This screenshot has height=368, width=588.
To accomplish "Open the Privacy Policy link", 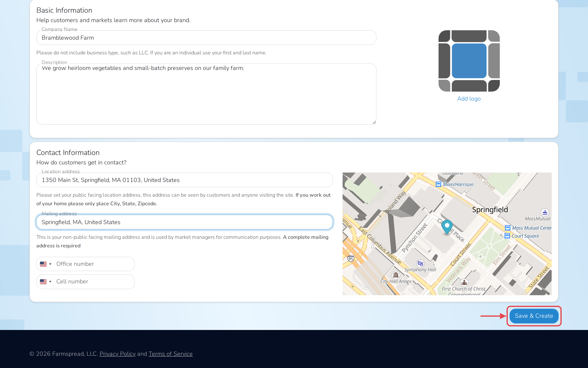I will 118,354.
